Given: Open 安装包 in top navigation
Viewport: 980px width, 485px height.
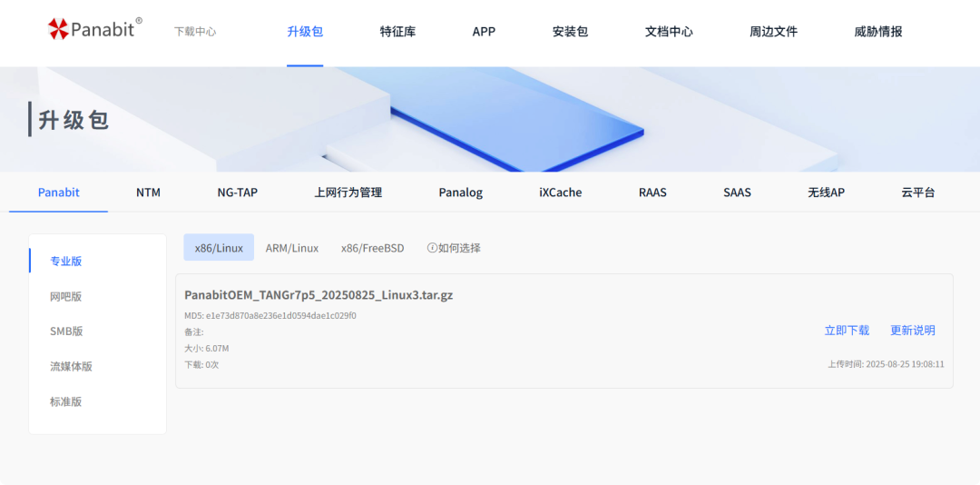Looking at the screenshot, I should click(x=570, y=32).
